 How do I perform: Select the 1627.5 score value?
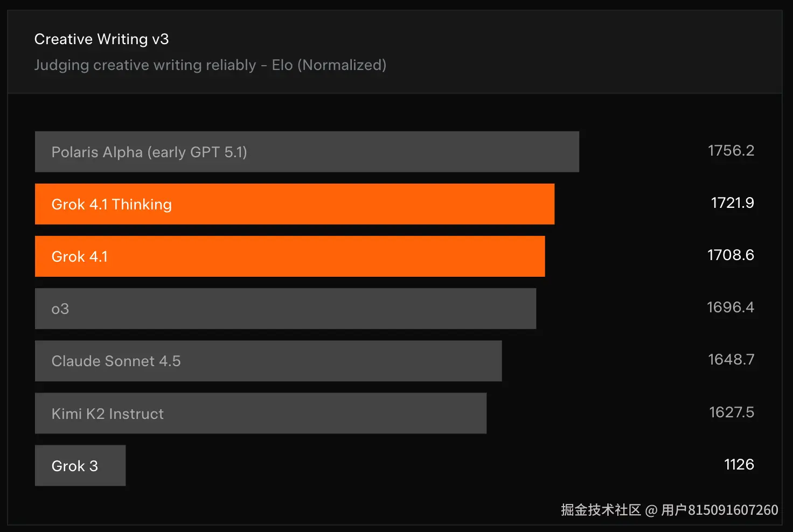[732, 412]
